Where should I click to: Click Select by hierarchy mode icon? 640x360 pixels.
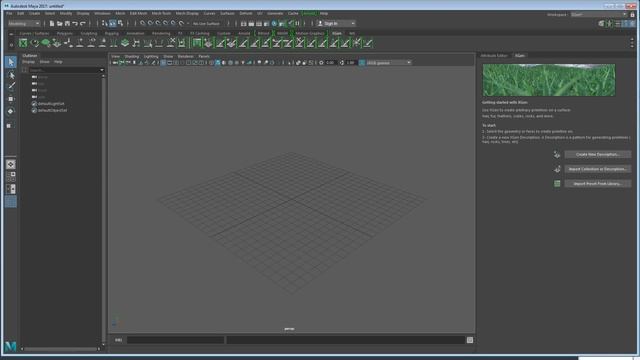105,24
